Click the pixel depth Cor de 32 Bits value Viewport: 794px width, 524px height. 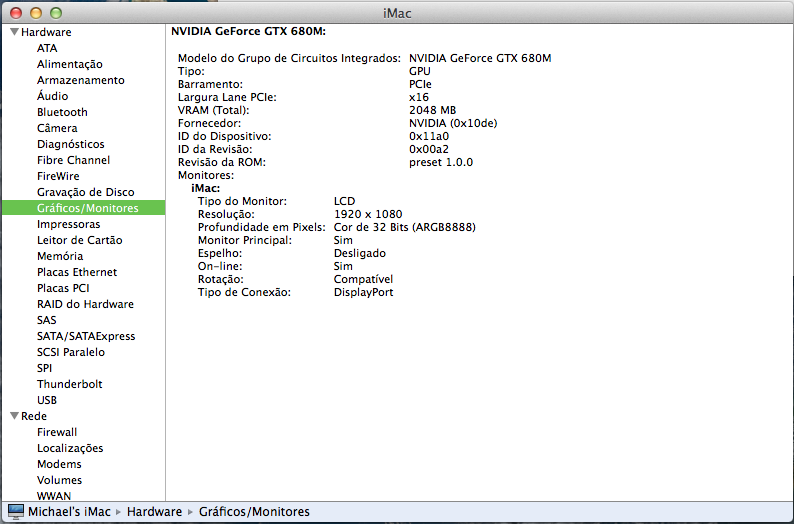pyautogui.click(x=405, y=227)
